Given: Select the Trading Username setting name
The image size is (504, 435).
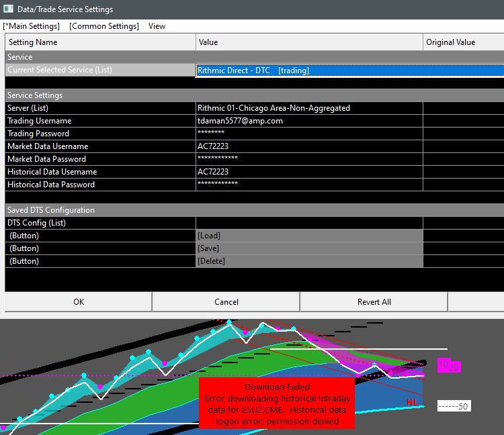Looking at the screenshot, I should pos(100,121).
